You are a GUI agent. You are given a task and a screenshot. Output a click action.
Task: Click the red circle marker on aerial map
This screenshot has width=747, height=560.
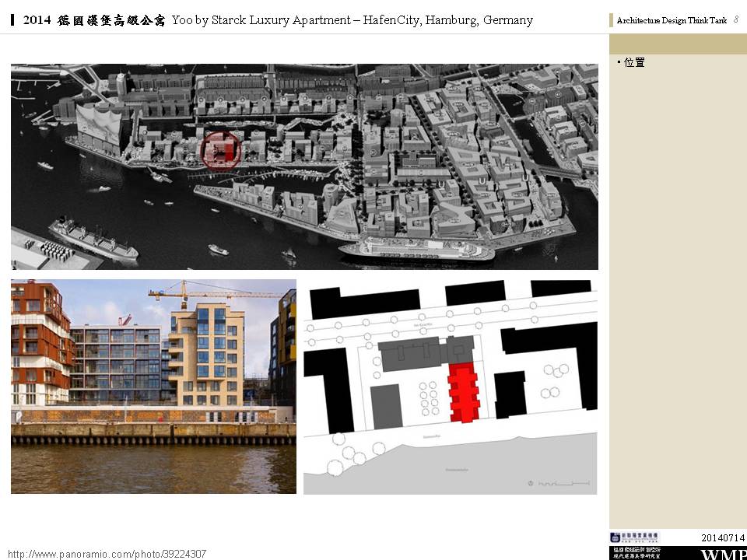221,150
